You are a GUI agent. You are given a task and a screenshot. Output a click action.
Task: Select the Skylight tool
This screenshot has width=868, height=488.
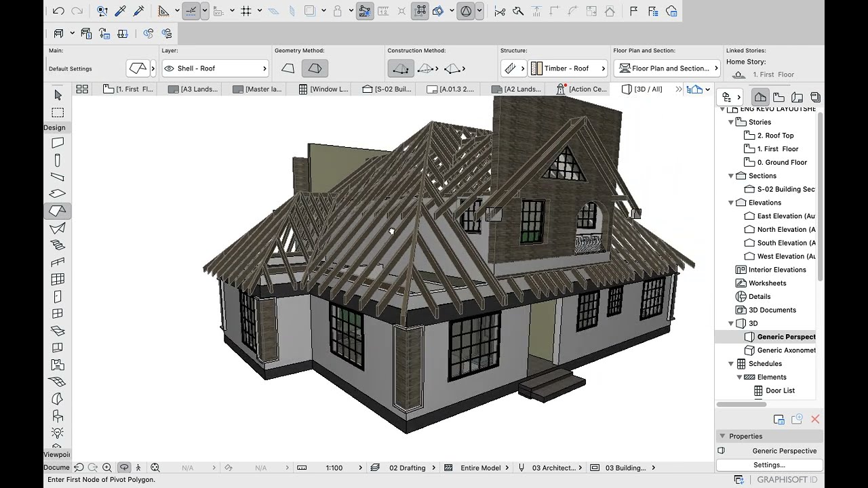click(x=58, y=331)
